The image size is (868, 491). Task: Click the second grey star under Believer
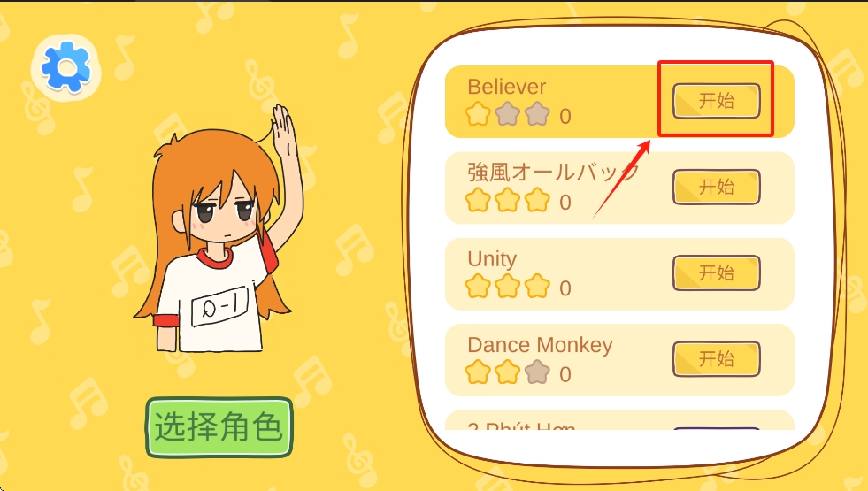point(508,115)
